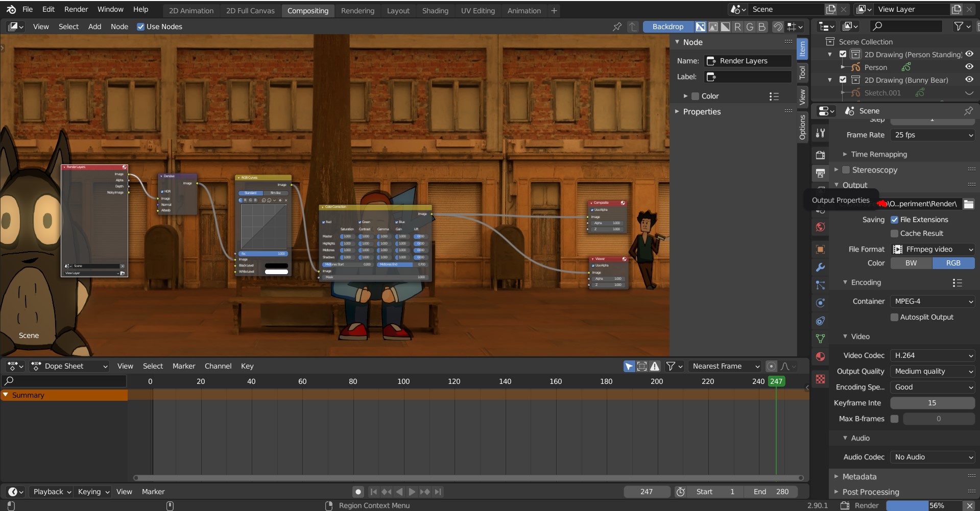Open the File Format dropdown

click(x=933, y=249)
